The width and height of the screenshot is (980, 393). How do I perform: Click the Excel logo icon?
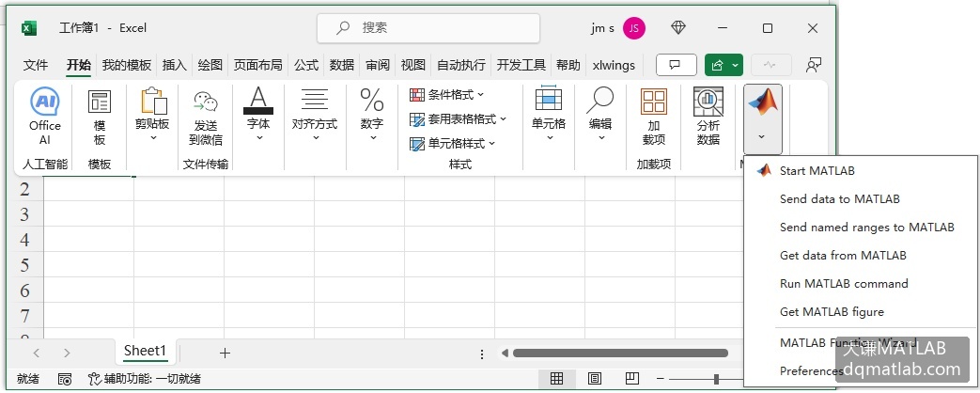click(29, 28)
